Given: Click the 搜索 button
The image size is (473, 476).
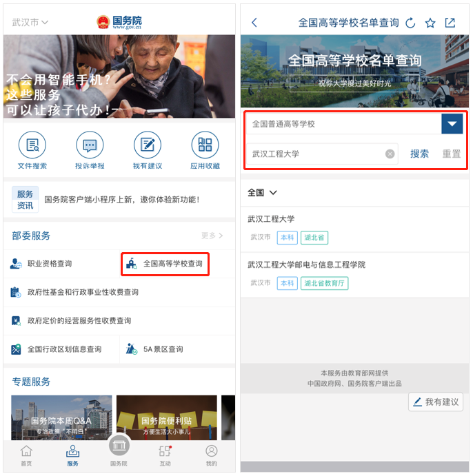Looking at the screenshot, I should pos(419,154).
